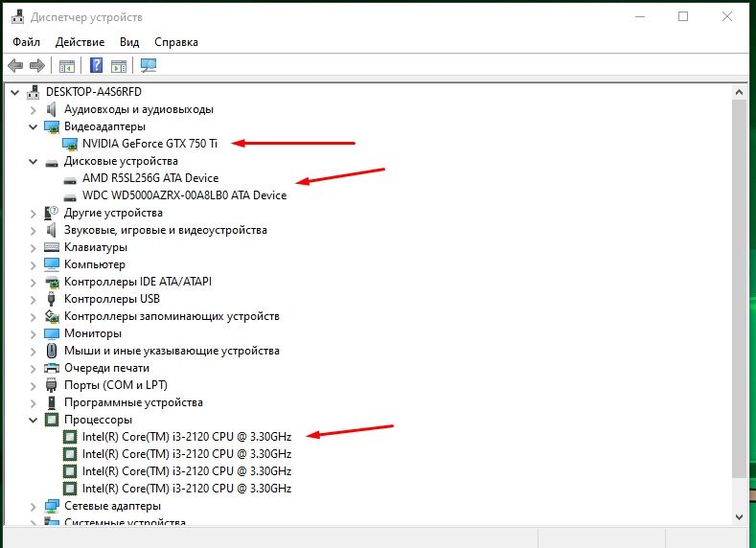Click the disk icon beside WDC WD5000AZRX-00A8LB0
This screenshot has width=756, height=548.
(x=70, y=197)
